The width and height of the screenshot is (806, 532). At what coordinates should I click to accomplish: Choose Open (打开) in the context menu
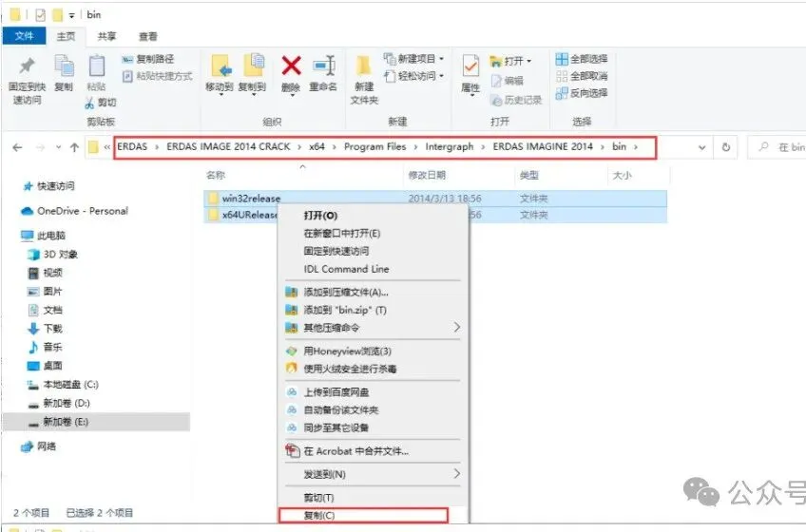tap(373, 216)
